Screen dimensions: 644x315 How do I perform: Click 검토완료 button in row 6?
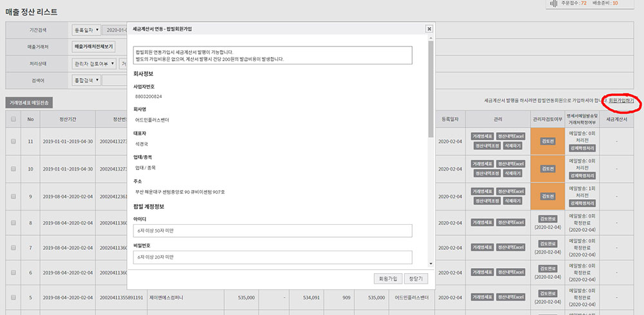click(x=547, y=269)
